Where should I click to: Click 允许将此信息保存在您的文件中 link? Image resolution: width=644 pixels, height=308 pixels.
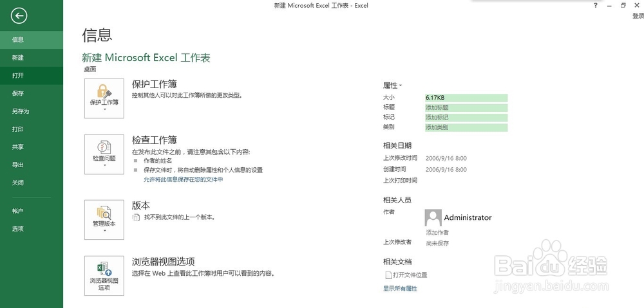coord(183,179)
